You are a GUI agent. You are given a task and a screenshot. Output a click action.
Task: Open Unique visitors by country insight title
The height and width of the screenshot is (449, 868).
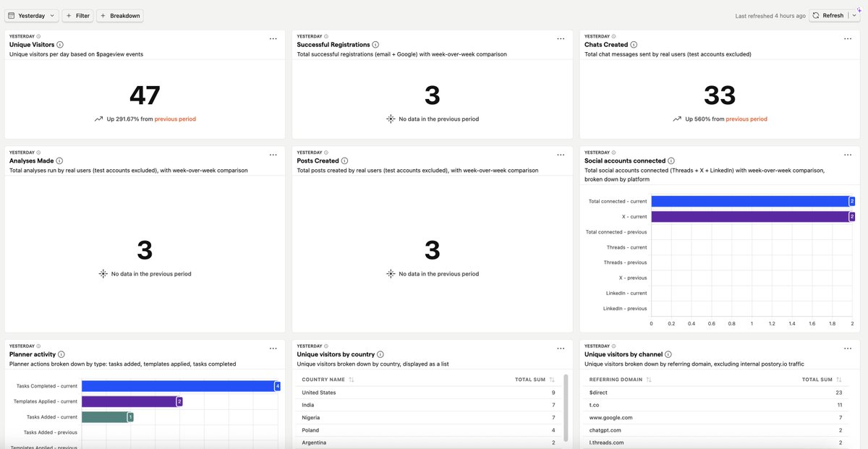(336, 355)
